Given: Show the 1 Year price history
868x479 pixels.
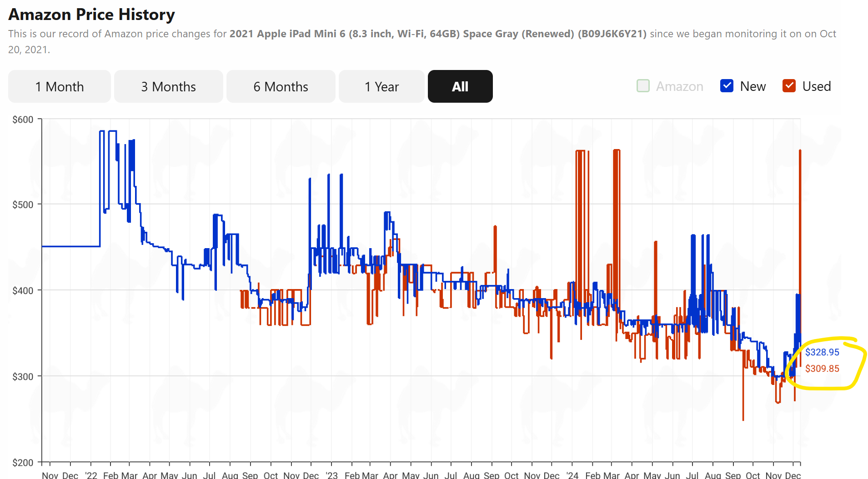Looking at the screenshot, I should (381, 86).
